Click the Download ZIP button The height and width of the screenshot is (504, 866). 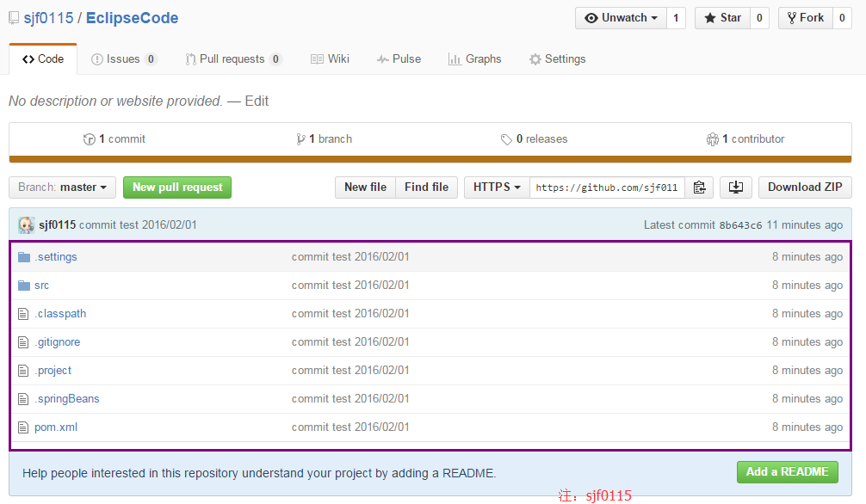click(805, 187)
